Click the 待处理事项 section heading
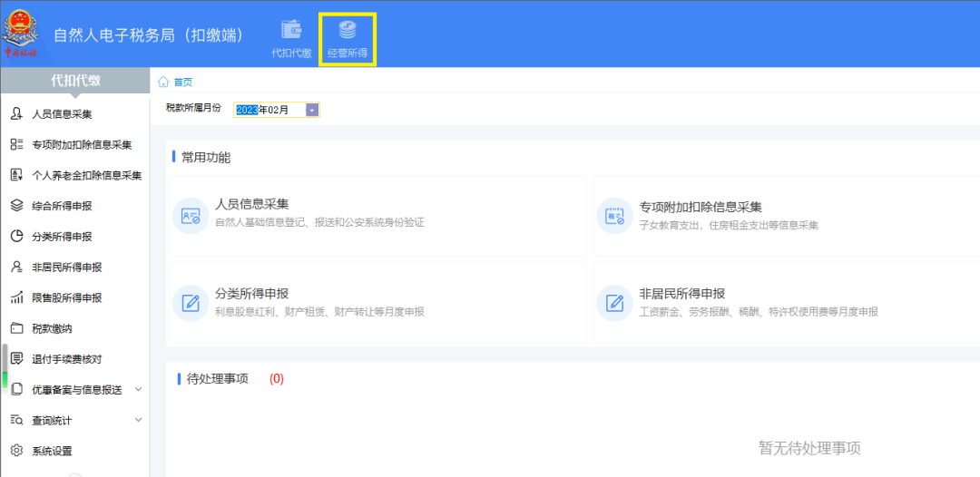Screen dimensions: 980x477 218,379
